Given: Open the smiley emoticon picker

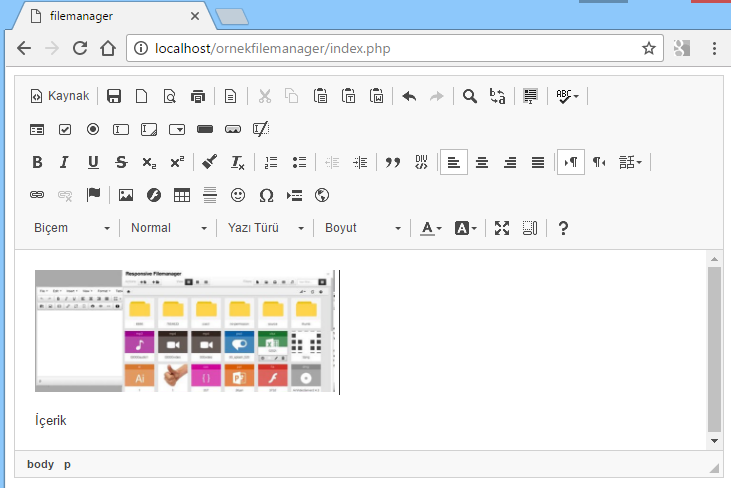Looking at the screenshot, I should click(238, 195).
